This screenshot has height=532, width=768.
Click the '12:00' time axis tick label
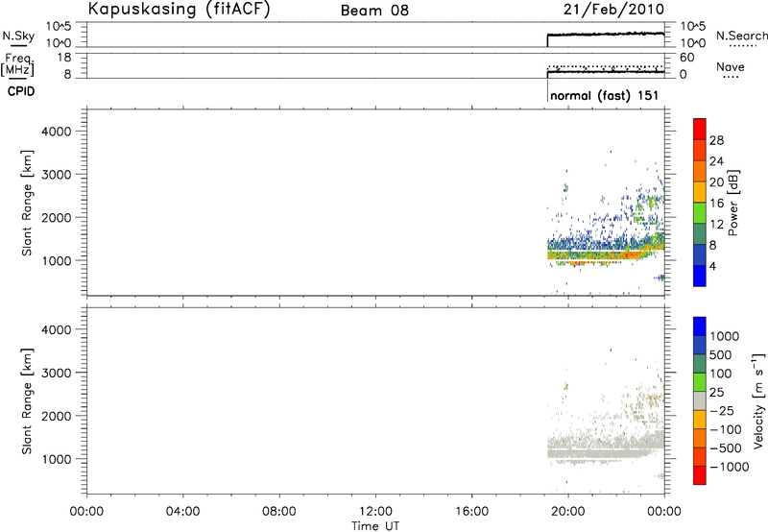375,512
